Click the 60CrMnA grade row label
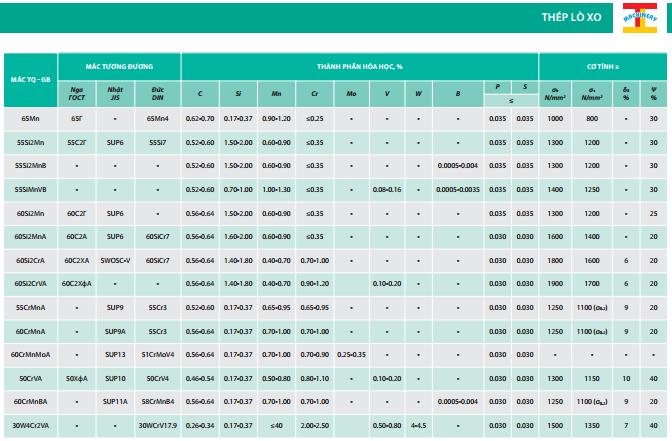Image resolution: width=672 pixels, height=441 pixels. pyautogui.click(x=30, y=332)
